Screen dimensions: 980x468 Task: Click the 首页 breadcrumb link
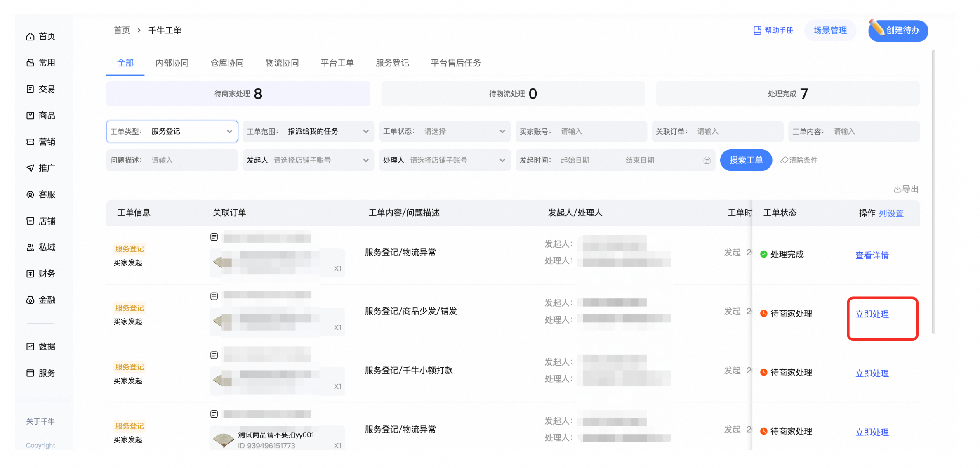122,30
